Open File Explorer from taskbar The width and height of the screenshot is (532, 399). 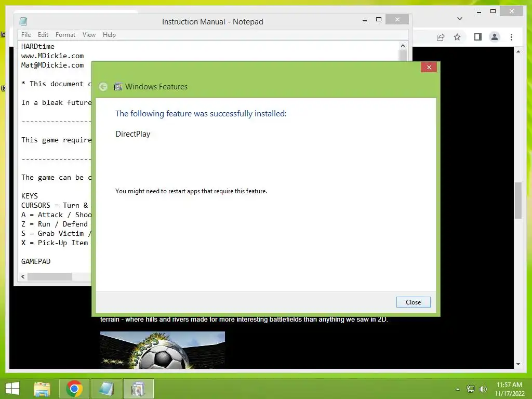pyautogui.click(x=42, y=389)
